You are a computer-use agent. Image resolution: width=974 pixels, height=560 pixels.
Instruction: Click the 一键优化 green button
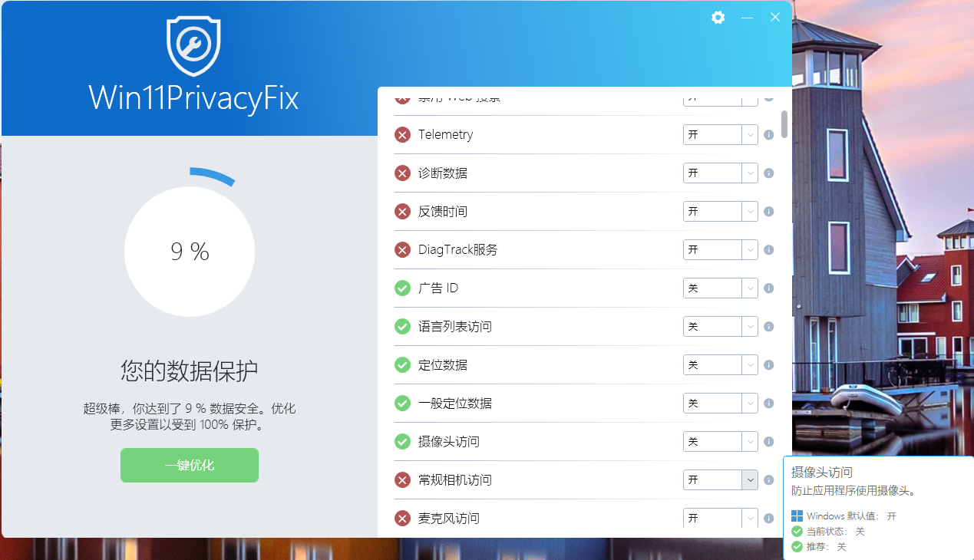click(x=190, y=466)
